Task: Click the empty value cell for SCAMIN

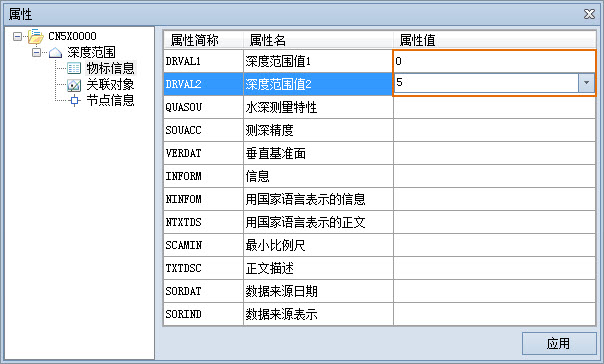Action: click(x=494, y=245)
